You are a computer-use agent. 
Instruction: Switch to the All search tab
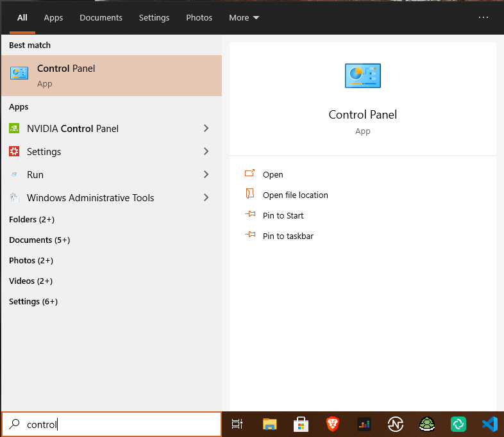coord(22,18)
